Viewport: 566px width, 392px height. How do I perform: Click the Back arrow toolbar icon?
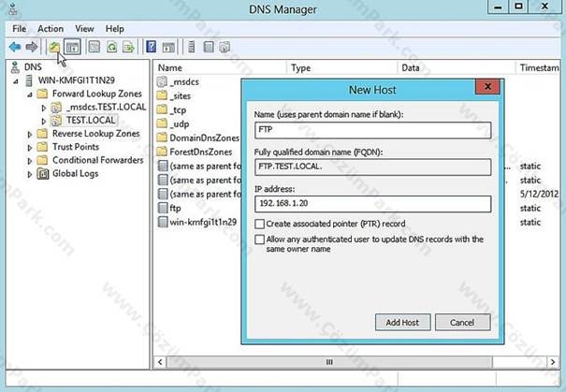[x=15, y=47]
